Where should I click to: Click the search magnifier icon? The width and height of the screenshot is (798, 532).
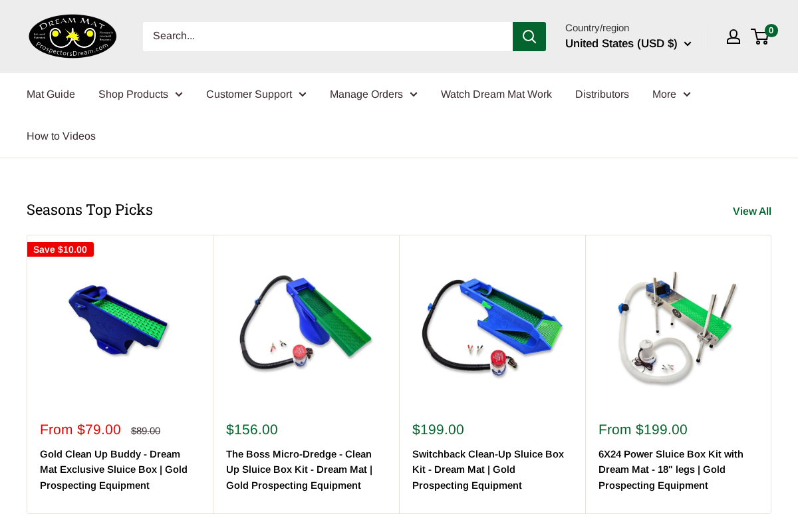point(529,36)
